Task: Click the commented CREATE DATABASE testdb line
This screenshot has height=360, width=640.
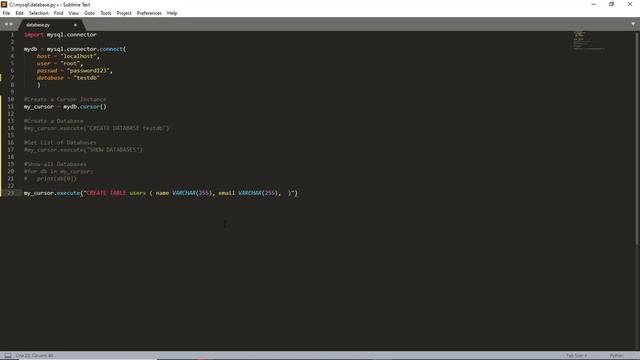Action: click(96, 128)
